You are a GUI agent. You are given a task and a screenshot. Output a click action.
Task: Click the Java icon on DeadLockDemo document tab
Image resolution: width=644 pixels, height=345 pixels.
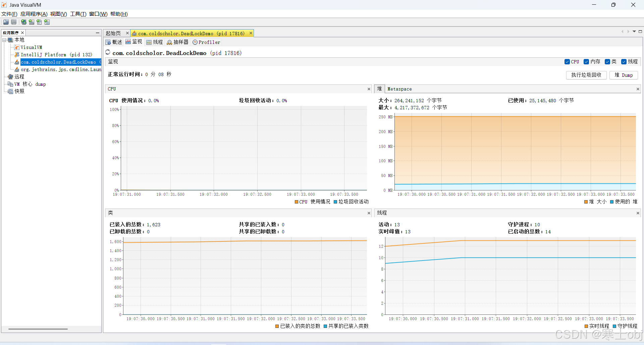point(134,33)
